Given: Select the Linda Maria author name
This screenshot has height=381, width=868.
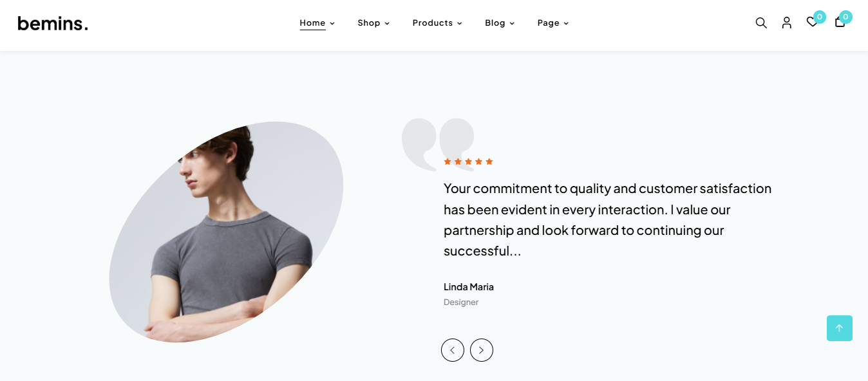Looking at the screenshot, I should (x=469, y=287).
